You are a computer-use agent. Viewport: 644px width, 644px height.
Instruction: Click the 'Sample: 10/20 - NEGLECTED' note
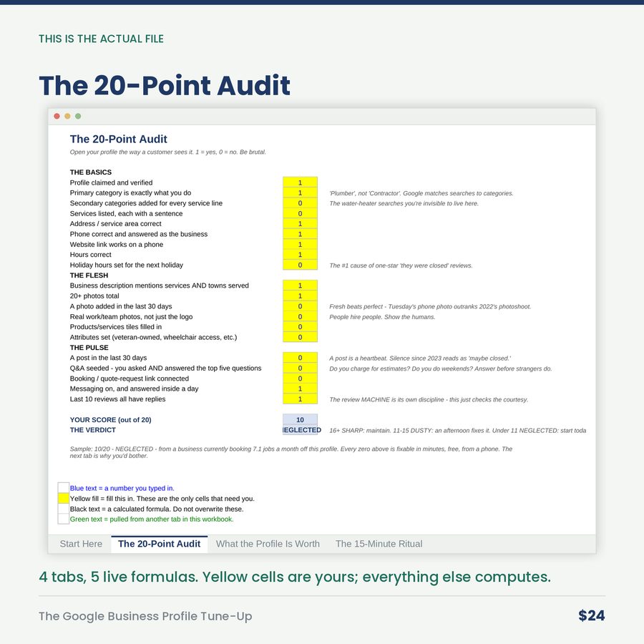(x=291, y=452)
